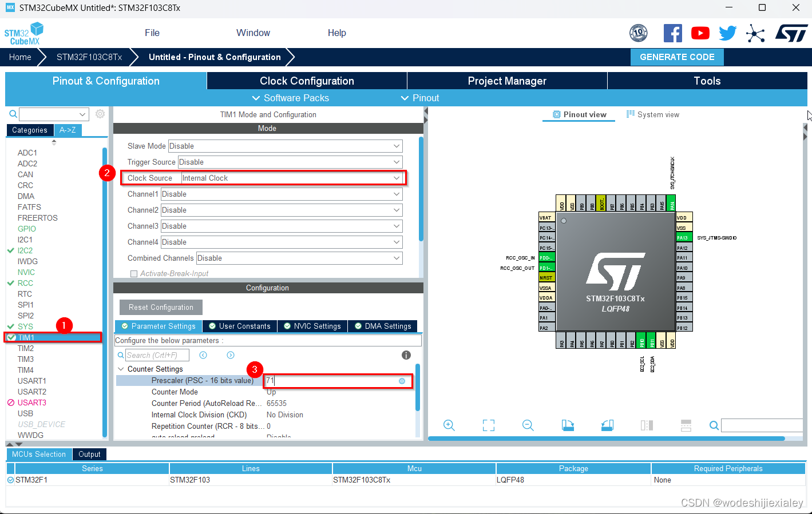Select GPIO in the peripheral list
The image size is (812, 514).
tap(27, 229)
